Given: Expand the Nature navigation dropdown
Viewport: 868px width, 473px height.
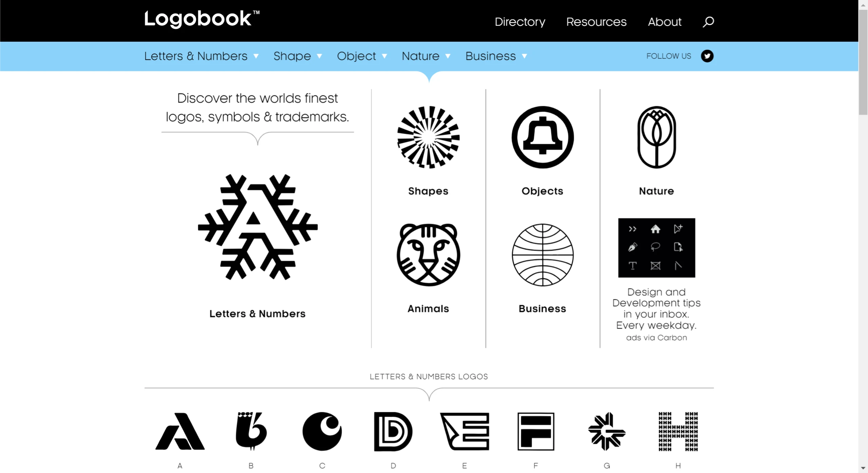Looking at the screenshot, I should pos(420,56).
